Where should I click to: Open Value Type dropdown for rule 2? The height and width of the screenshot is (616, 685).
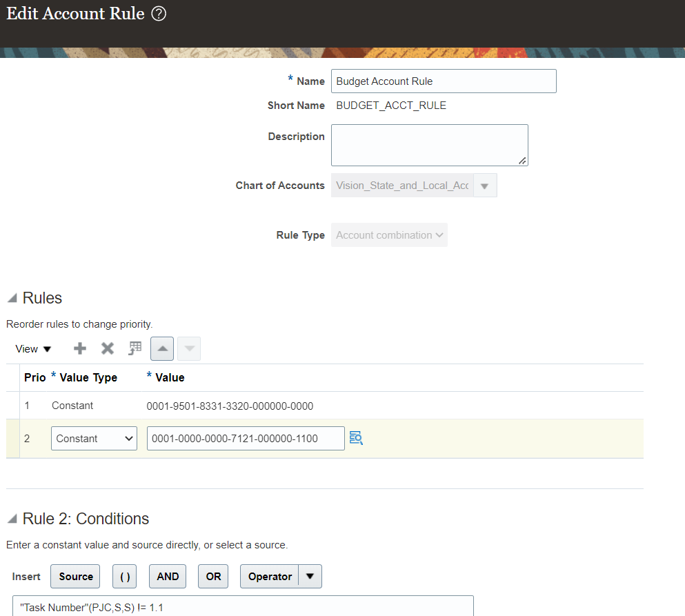(x=94, y=438)
